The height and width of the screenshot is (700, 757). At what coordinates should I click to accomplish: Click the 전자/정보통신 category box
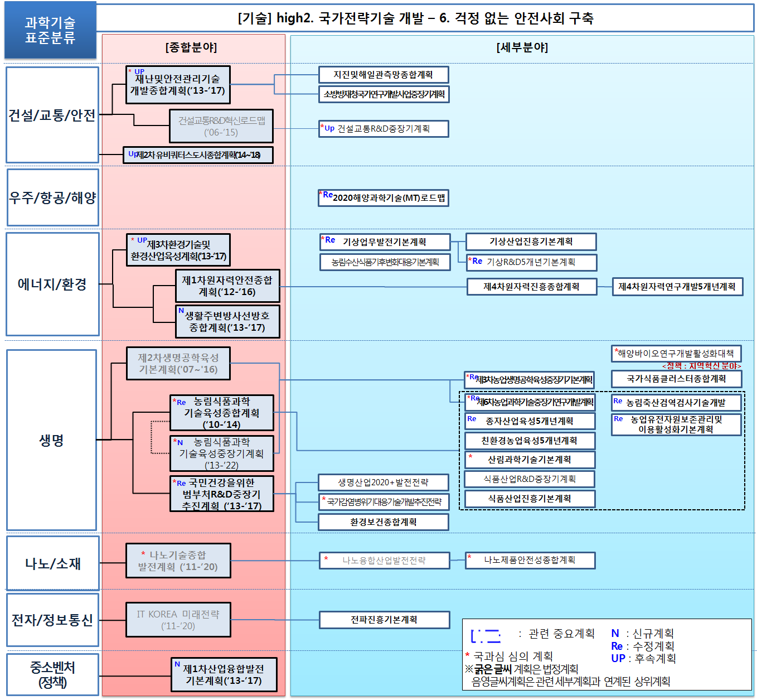tap(52, 620)
